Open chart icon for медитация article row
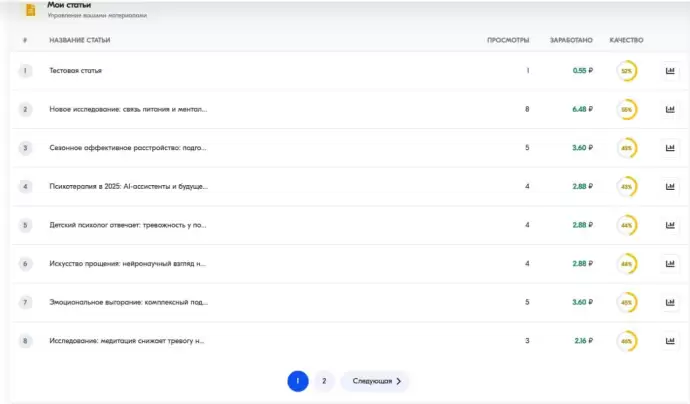The height and width of the screenshot is (404, 690). tap(670, 341)
